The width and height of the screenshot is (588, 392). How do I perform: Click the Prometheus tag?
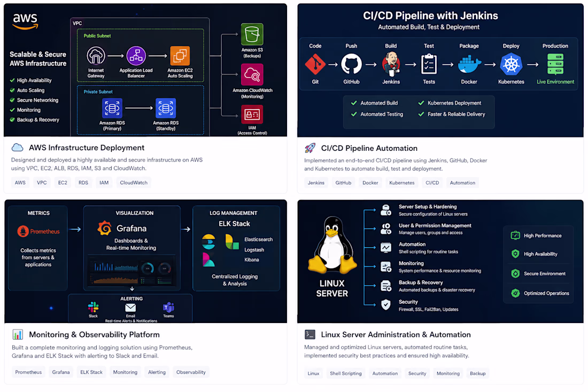[x=28, y=372]
